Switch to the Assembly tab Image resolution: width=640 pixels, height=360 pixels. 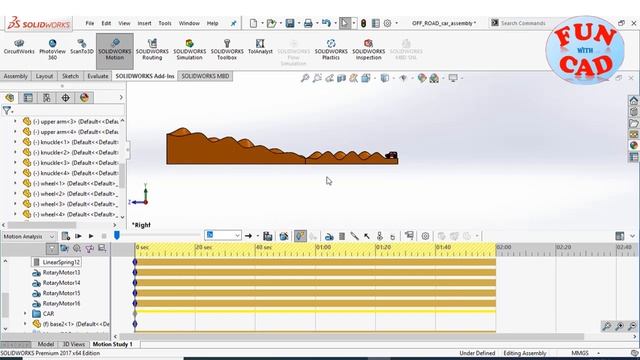16,76
